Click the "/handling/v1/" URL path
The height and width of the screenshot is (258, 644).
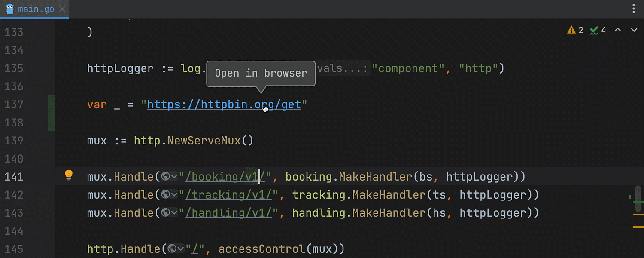point(228,213)
